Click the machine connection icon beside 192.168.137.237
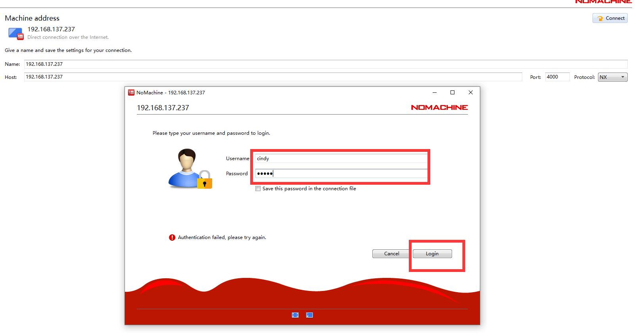 (x=16, y=34)
